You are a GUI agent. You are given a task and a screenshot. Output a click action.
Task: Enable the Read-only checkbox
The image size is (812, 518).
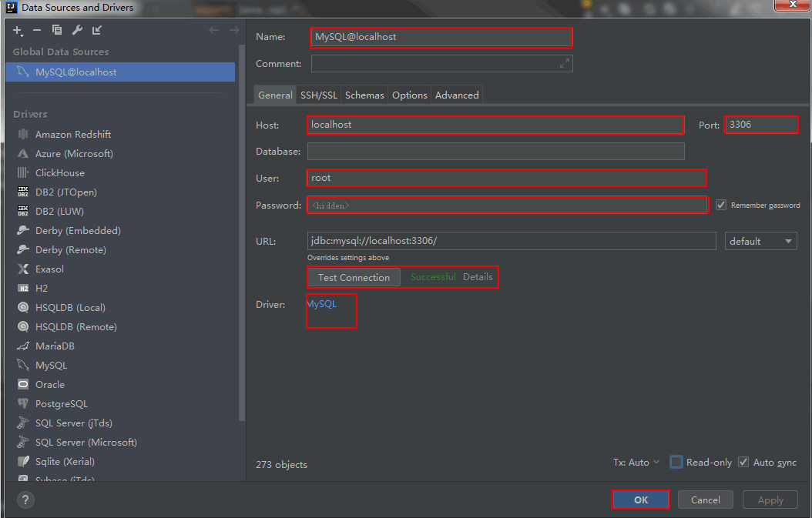click(x=676, y=462)
